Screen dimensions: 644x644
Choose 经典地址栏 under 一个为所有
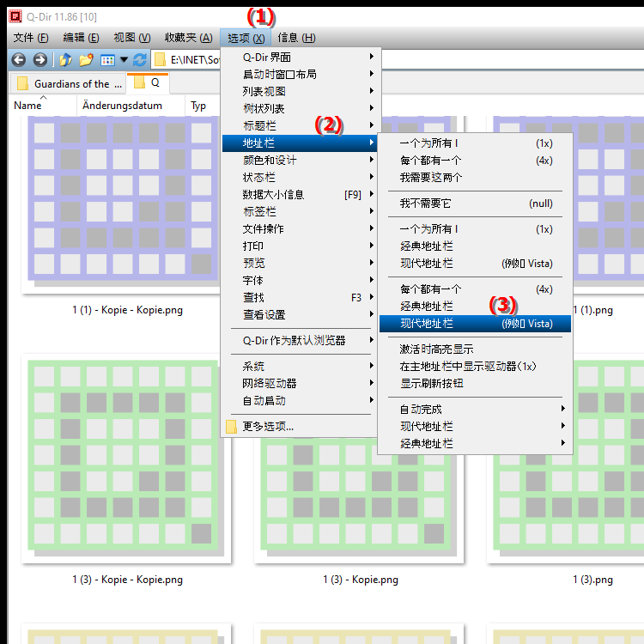coord(475,246)
